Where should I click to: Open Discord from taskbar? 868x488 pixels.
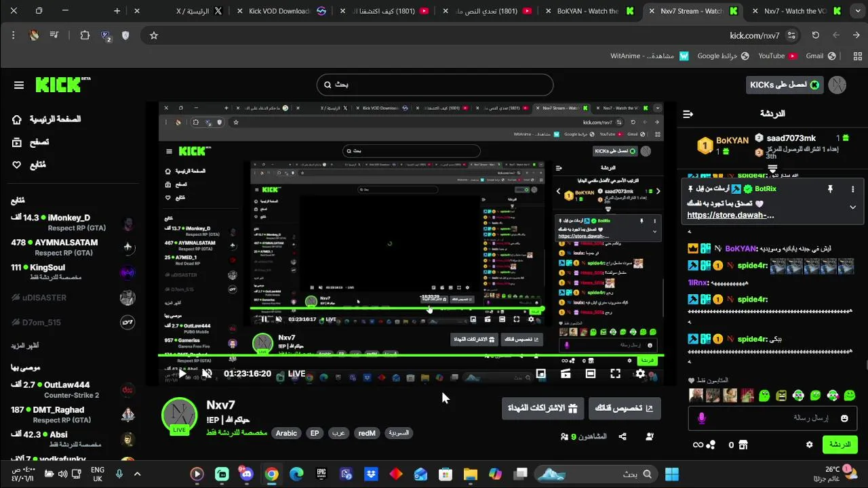pyautogui.click(x=247, y=474)
